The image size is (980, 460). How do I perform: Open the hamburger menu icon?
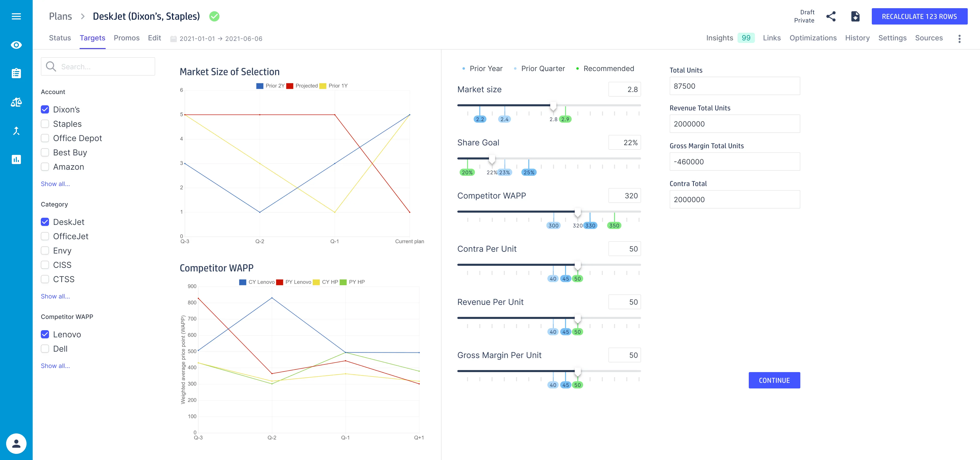(16, 16)
